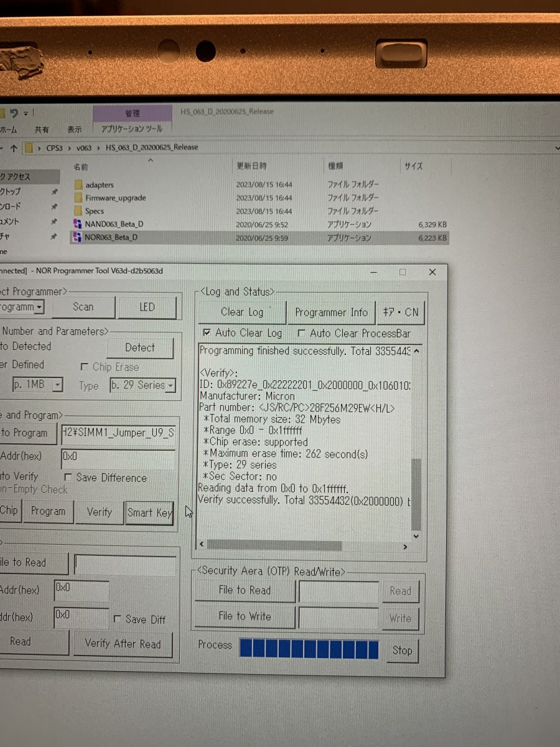The image size is (560, 747).
Task: Click the log vertical scrollbar thumb
Action: [417, 494]
